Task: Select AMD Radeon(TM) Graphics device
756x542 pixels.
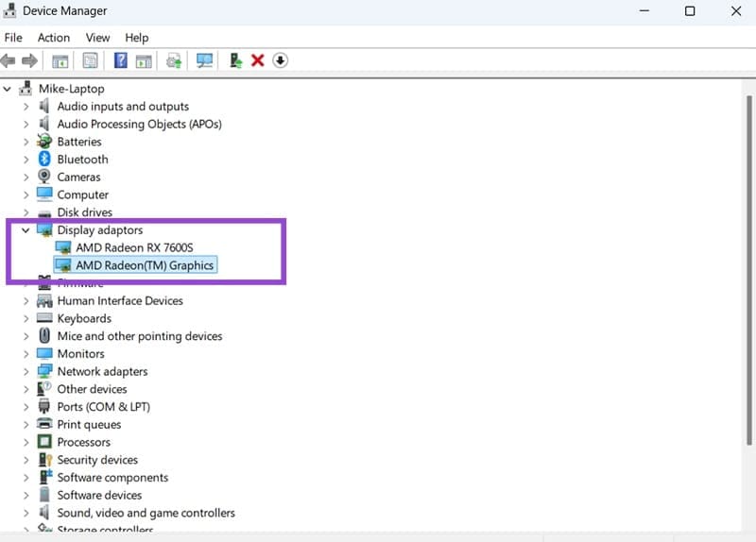Action: point(145,265)
